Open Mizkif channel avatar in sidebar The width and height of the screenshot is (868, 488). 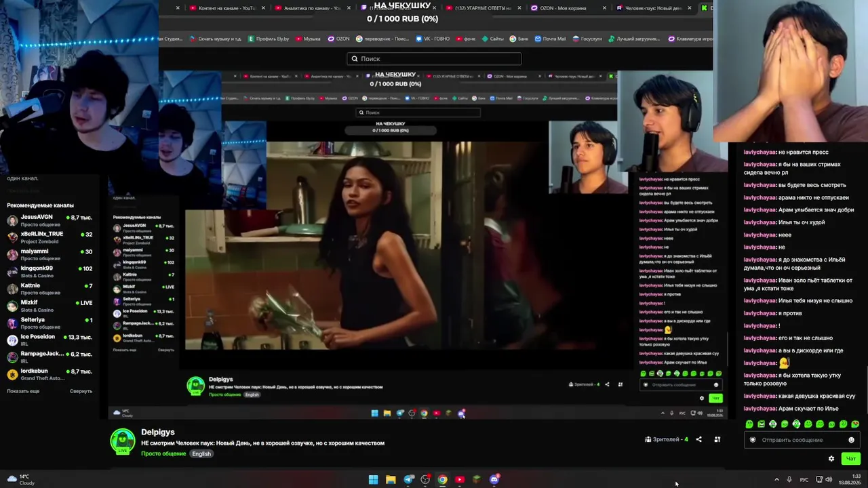point(12,306)
